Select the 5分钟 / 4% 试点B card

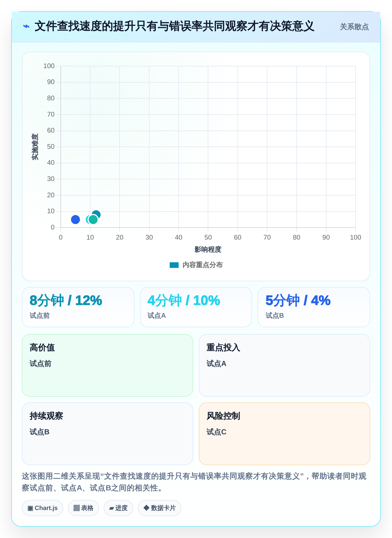[x=314, y=307]
